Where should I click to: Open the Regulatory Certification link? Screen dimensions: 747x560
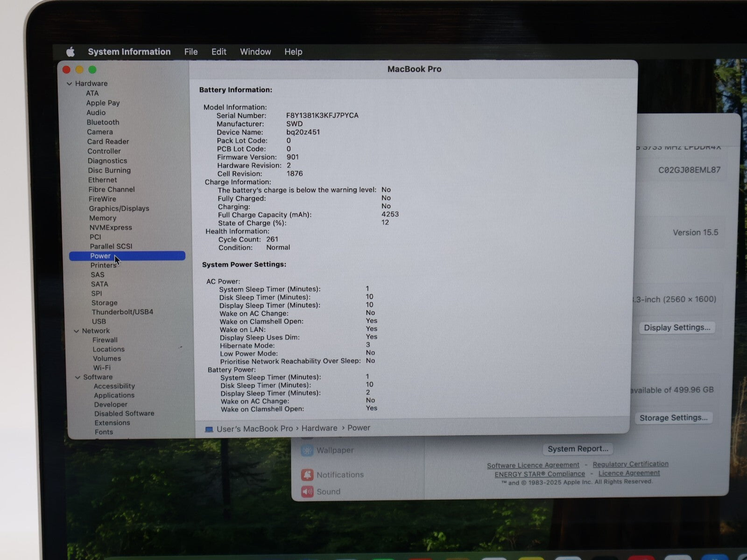[x=630, y=464]
